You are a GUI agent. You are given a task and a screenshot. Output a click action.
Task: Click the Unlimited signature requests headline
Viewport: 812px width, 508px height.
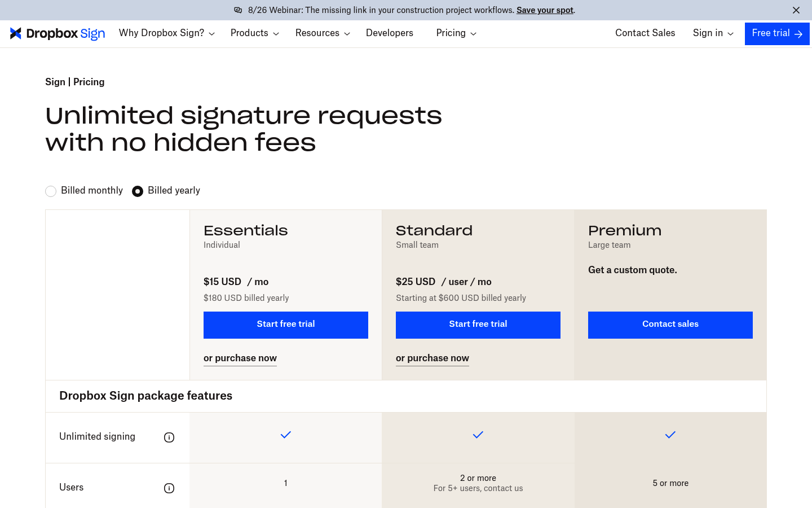244,129
